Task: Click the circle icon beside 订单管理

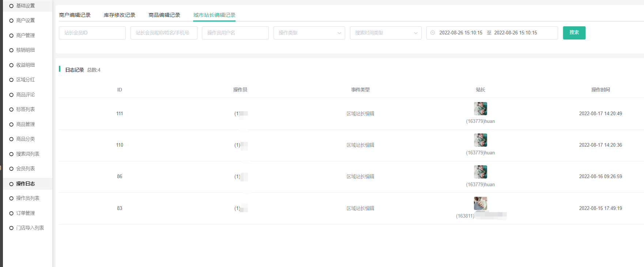Action: coord(11,213)
